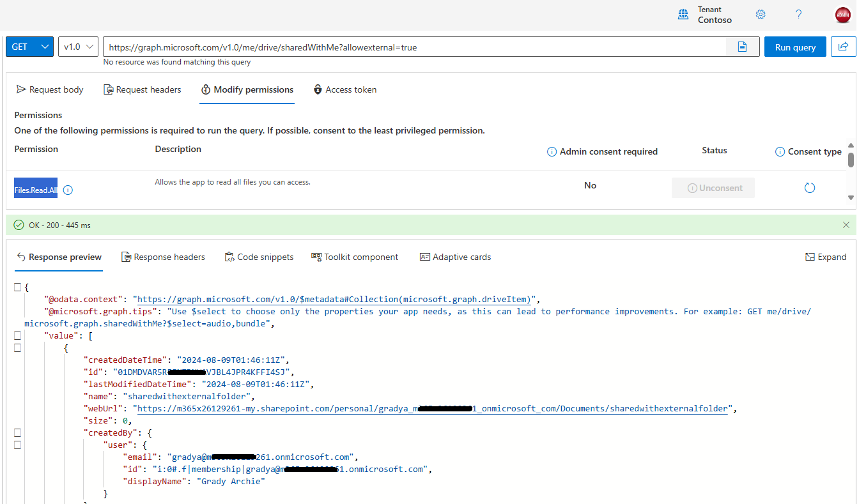Collapse the "user" node

[x=18, y=445]
